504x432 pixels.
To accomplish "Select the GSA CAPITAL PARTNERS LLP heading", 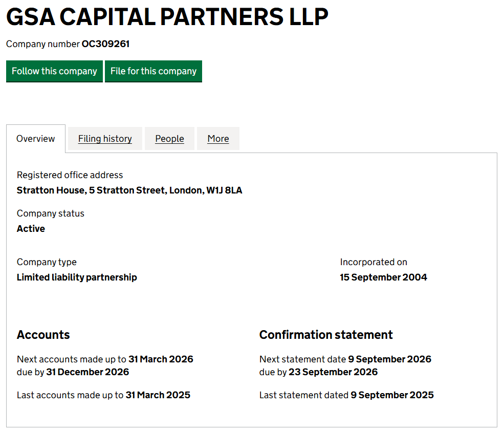I will tap(167, 17).
